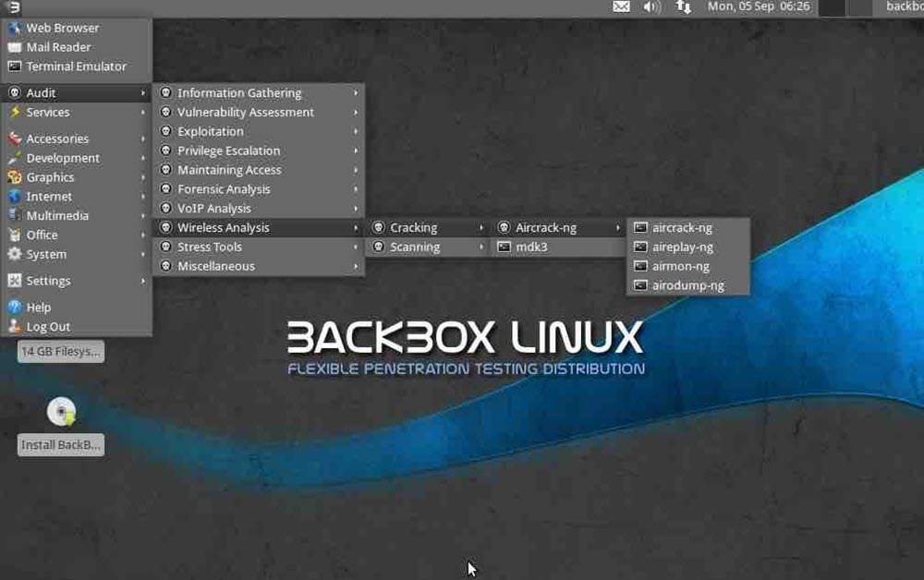Click the Install BackBox disc icon
Viewport: 924px width, 580px height.
tap(61, 411)
